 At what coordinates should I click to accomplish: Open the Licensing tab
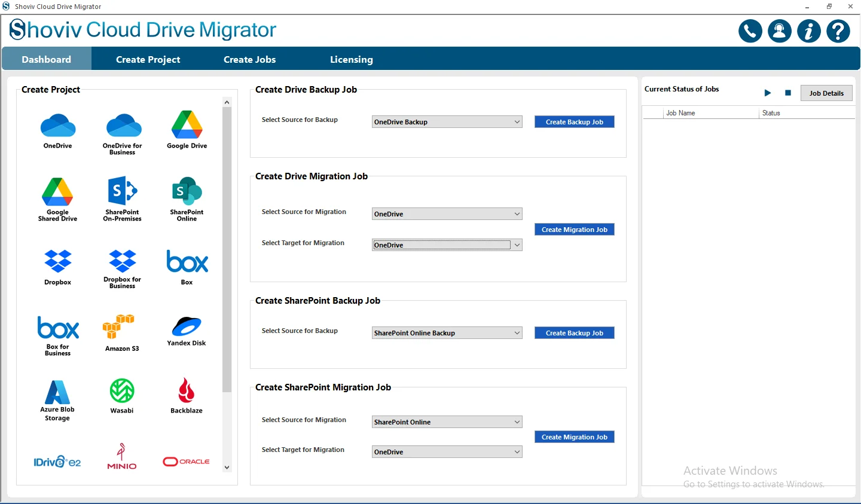352,59
